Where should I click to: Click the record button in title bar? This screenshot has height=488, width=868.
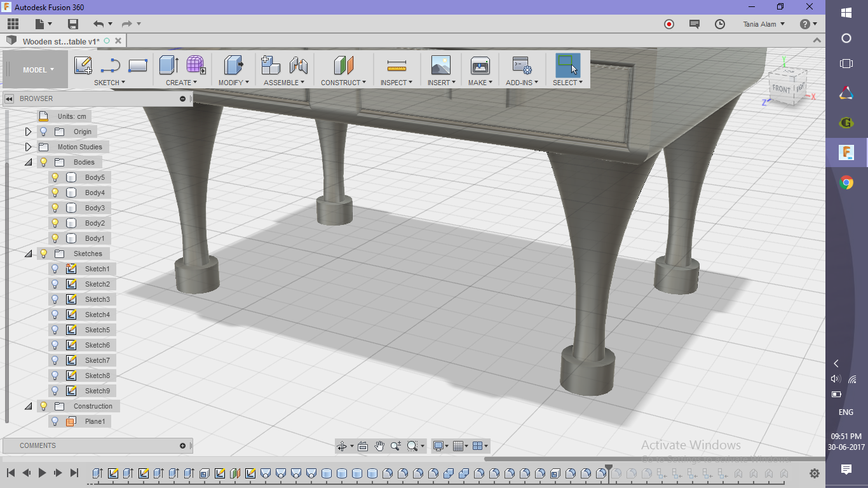click(x=669, y=24)
